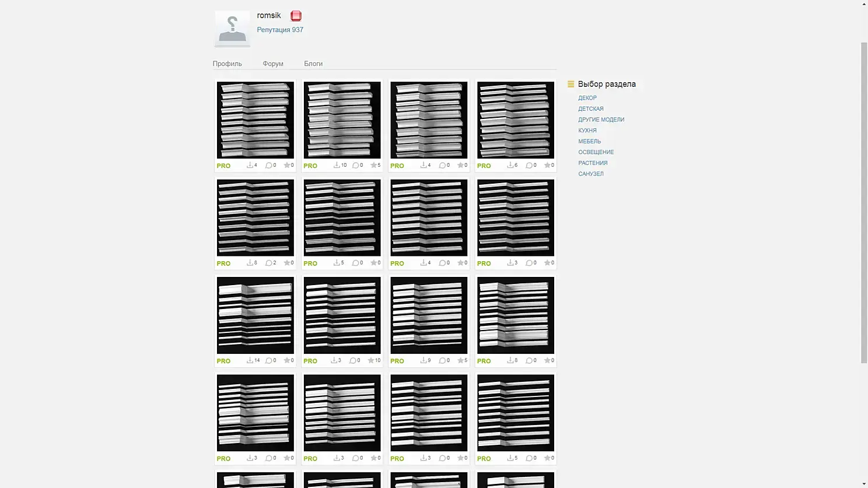This screenshot has width=868, height=488.
Task: Click the PRO label on the 9-download card
Action: (397, 361)
